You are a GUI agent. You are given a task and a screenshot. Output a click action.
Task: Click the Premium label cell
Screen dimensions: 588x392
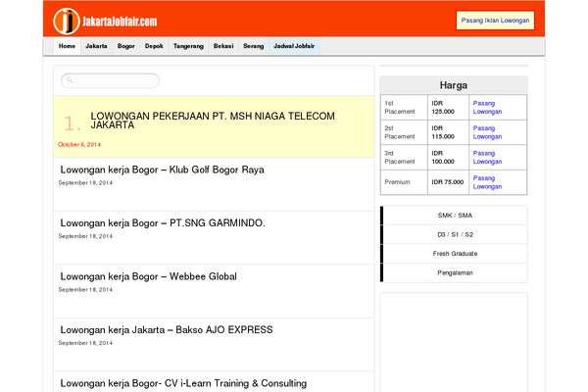[x=404, y=182]
